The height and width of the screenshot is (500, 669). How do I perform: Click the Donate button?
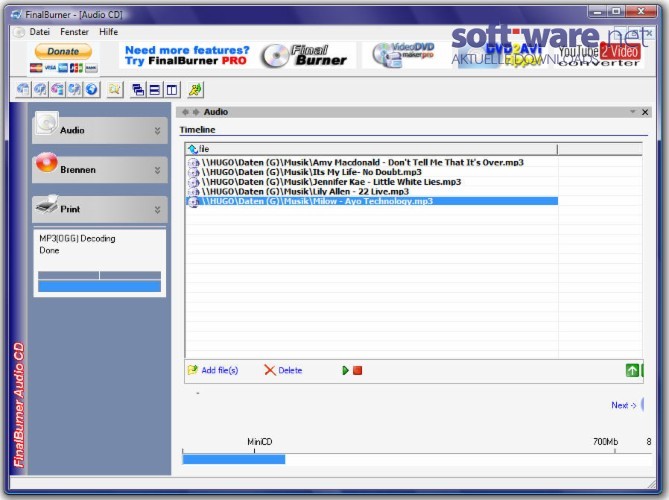pos(63,51)
